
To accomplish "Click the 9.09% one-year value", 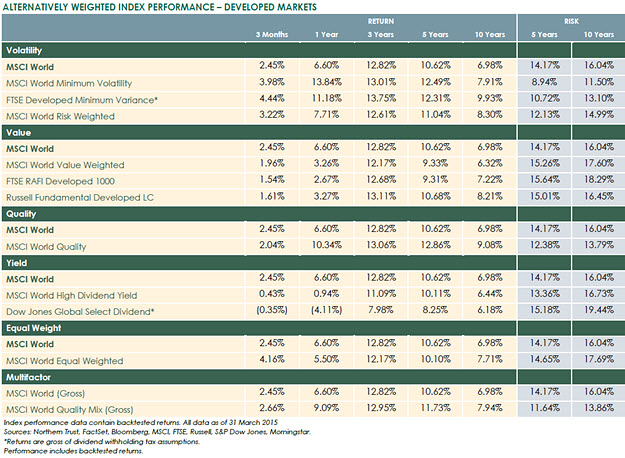I will 326,408.
